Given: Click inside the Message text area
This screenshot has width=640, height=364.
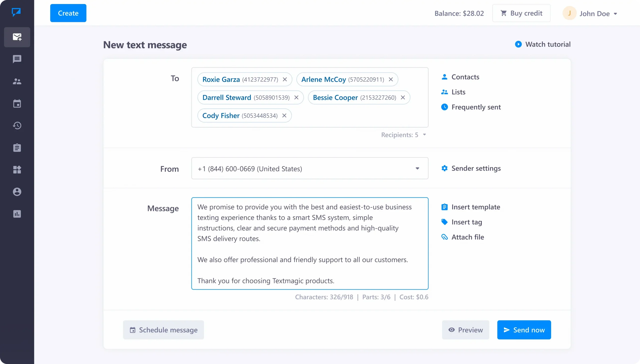Looking at the screenshot, I should coord(309,244).
